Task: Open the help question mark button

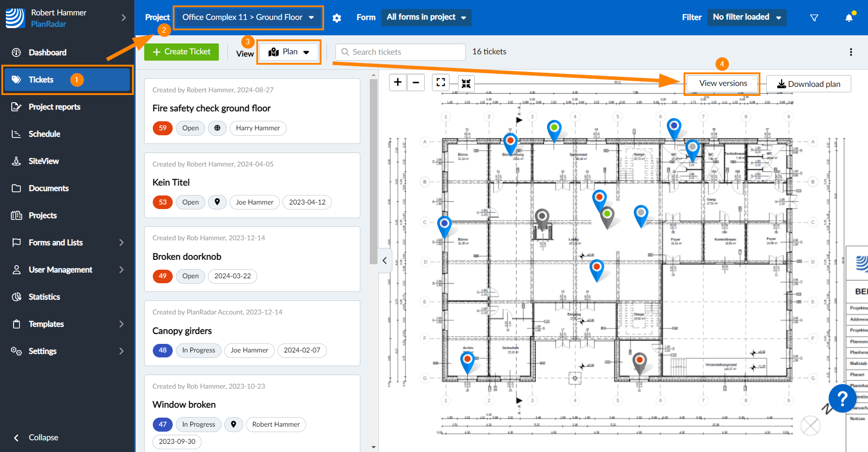Action: (842, 399)
